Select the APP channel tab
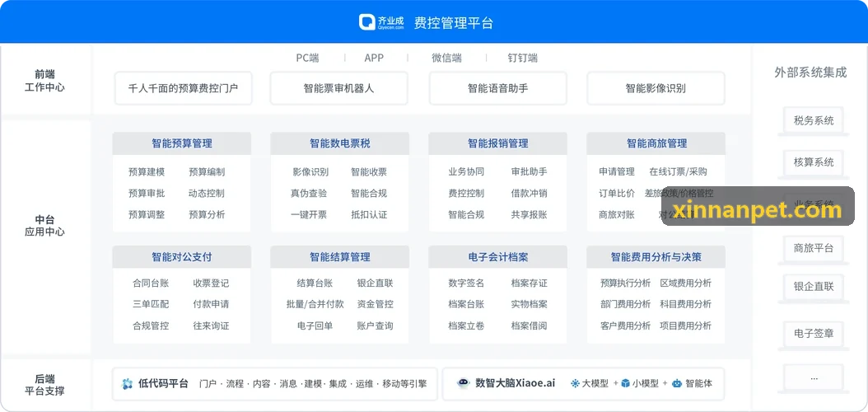868x412 pixels. point(374,58)
